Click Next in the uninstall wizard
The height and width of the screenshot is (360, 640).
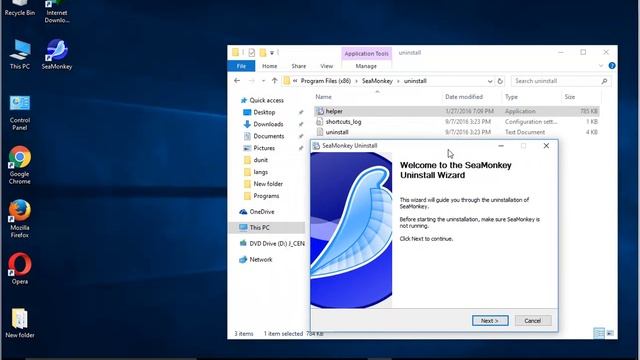click(x=490, y=321)
